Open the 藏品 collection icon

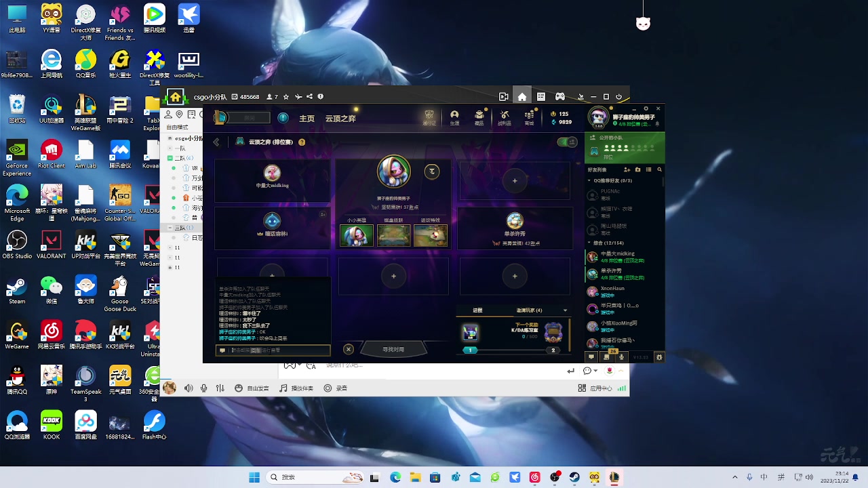479,117
